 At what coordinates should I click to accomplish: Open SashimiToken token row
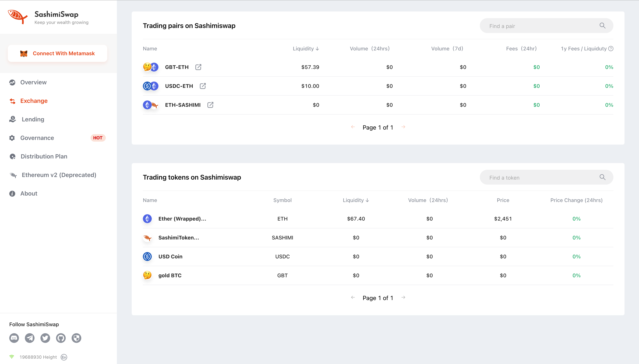[x=378, y=237]
